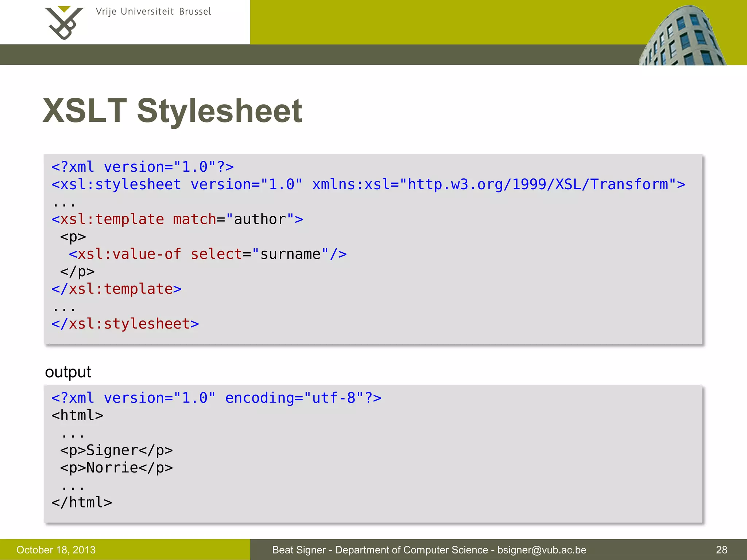Click the output label
747x560 pixels.
click(68, 372)
